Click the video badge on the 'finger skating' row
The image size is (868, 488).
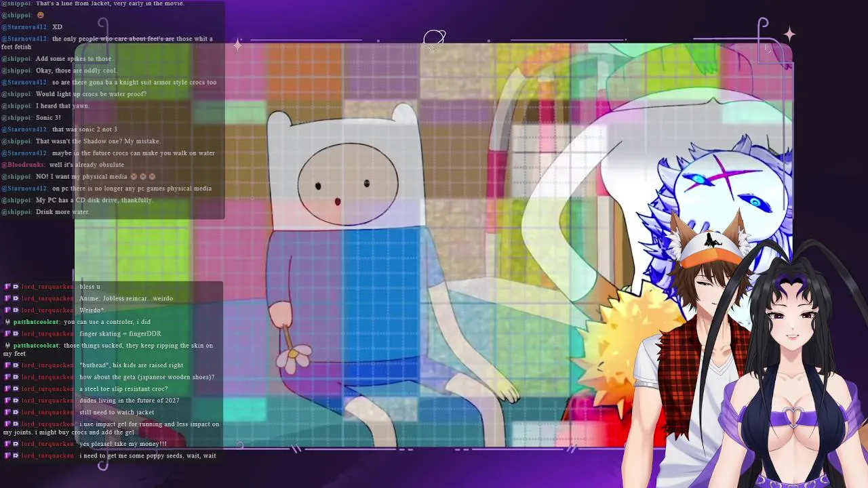[16, 334]
